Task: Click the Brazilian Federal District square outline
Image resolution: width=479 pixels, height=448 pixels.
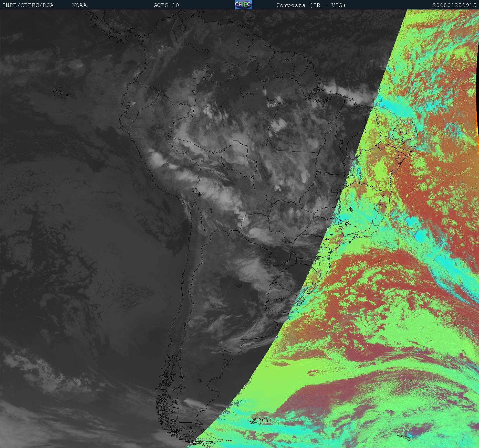Action: click(x=334, y=190)
